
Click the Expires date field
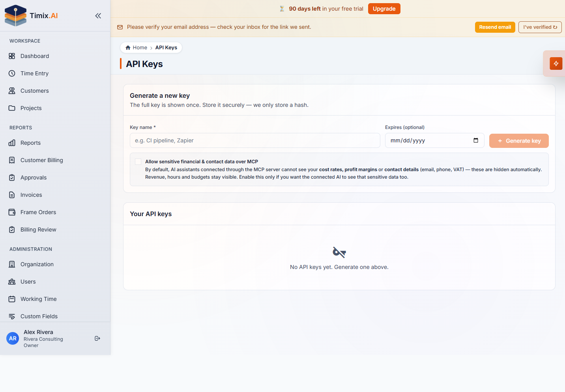[x=435, y=140]
